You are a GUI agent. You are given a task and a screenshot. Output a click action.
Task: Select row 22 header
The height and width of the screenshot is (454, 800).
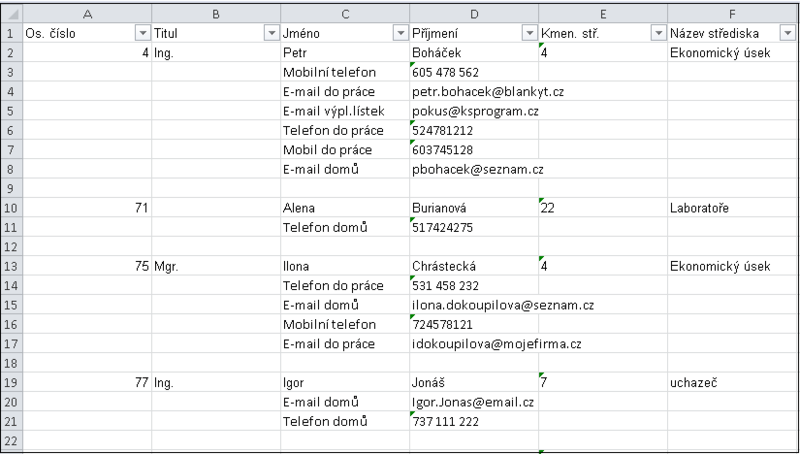coord(12,440)
